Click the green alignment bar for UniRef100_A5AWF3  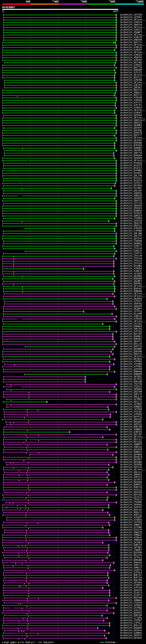(60, 32)
